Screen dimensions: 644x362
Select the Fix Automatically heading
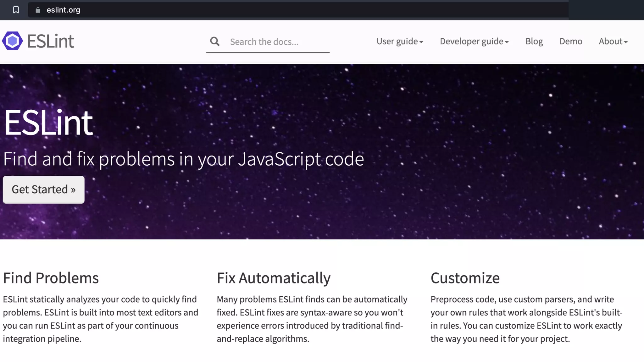coord(273,278)
